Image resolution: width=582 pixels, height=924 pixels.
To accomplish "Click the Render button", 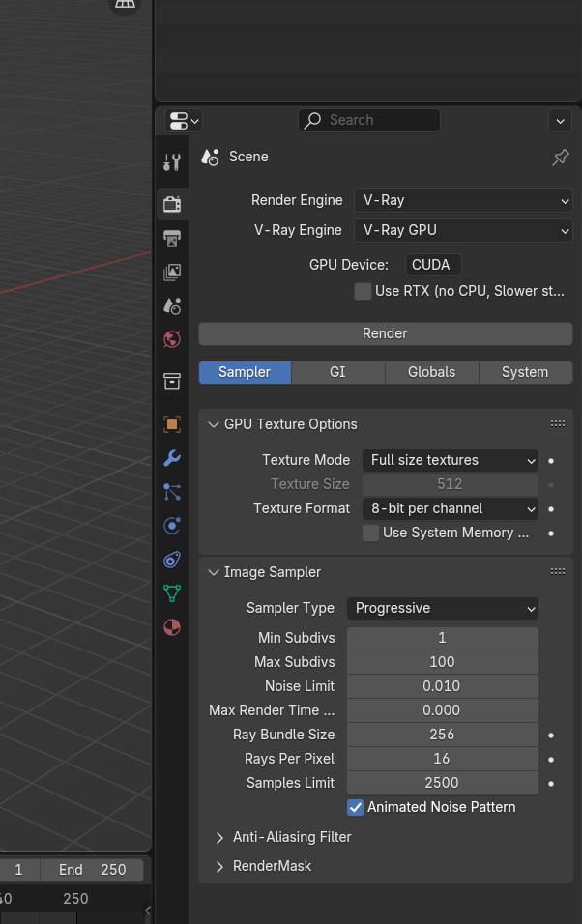I will pos(385,333).
